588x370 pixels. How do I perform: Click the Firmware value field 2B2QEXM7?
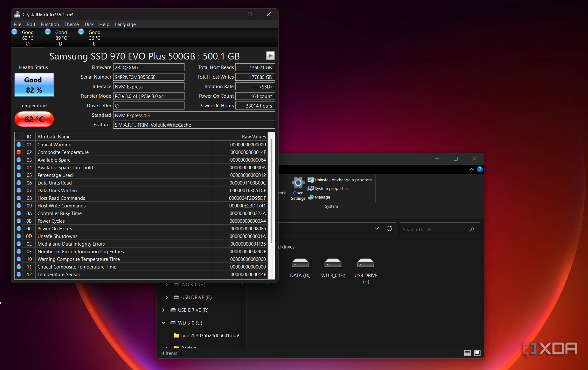[x=149, y=67]
